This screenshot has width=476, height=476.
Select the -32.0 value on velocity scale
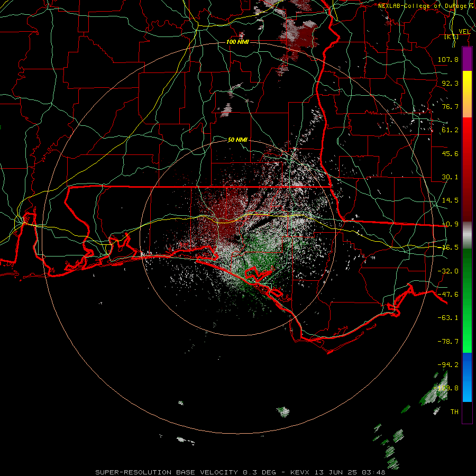point(448,271)
